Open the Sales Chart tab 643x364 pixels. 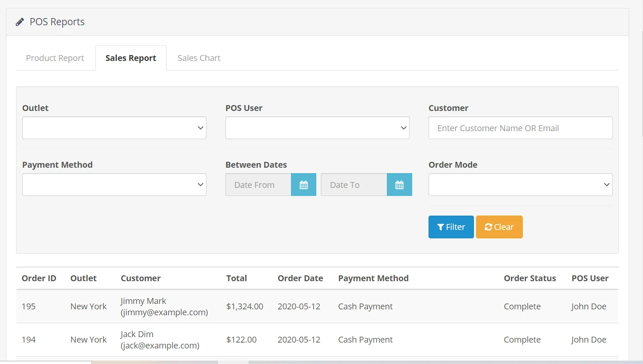pos(199,58)
